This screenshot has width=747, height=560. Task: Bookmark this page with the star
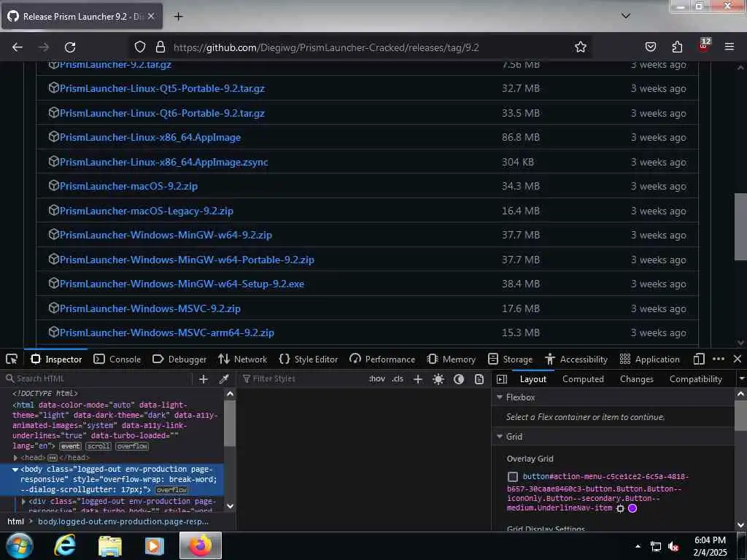pyautogui.click(x=580, y=47)
